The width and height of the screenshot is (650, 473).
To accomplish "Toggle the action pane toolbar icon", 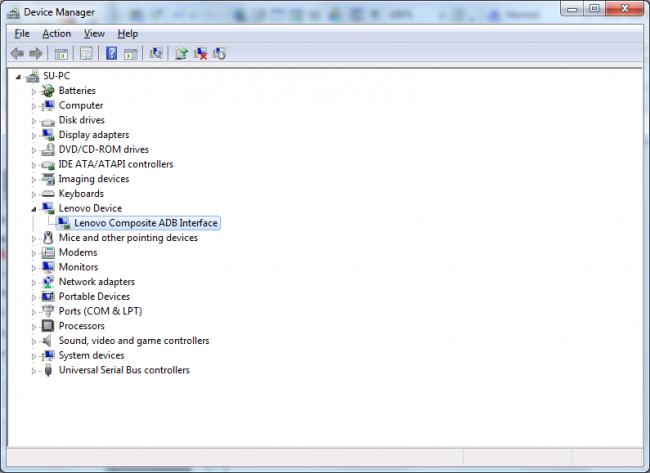I will (x=131, y=54).
